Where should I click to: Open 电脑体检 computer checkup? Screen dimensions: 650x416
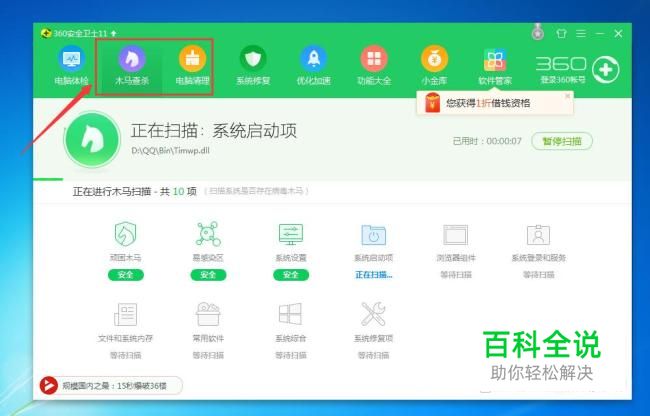71,66
